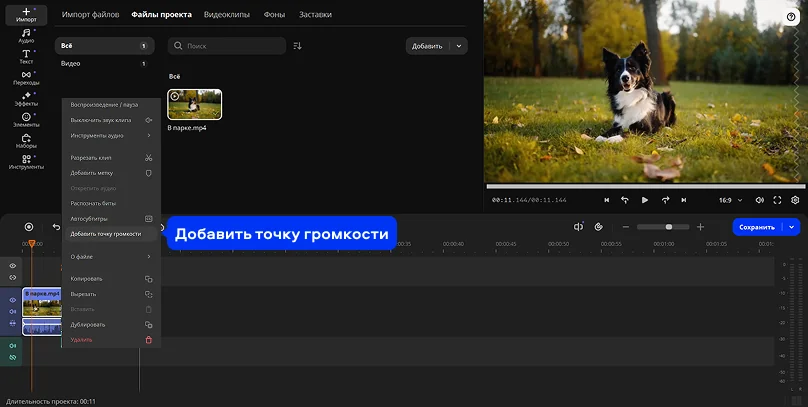The height and width of the screenshot is (407, 808).
Task: Open the Наборы sets section
Action: click(26, 141)
